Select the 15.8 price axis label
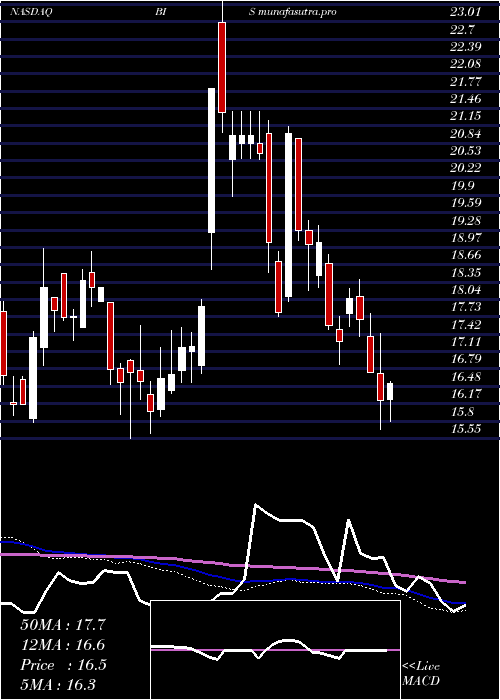The image size is (500, 700). tap(462, 411)
